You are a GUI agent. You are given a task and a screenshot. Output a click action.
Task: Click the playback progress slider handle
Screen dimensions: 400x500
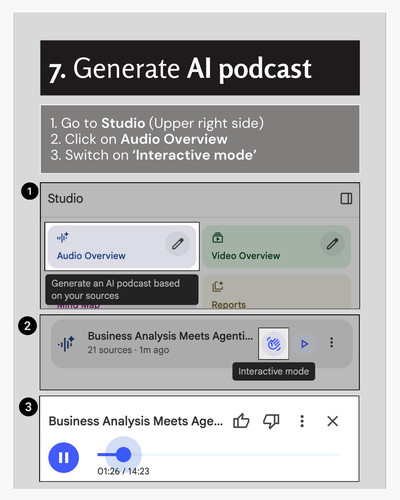pyautogui.click(x=124, y=454)
